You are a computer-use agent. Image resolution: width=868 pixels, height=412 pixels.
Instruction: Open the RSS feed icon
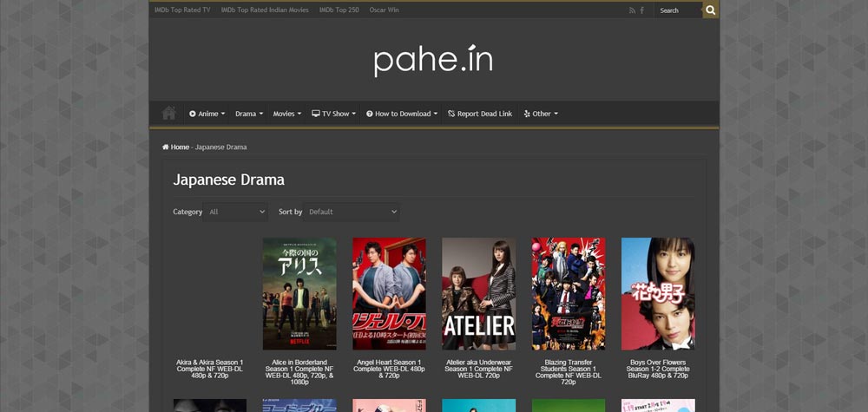coord(632,10)
